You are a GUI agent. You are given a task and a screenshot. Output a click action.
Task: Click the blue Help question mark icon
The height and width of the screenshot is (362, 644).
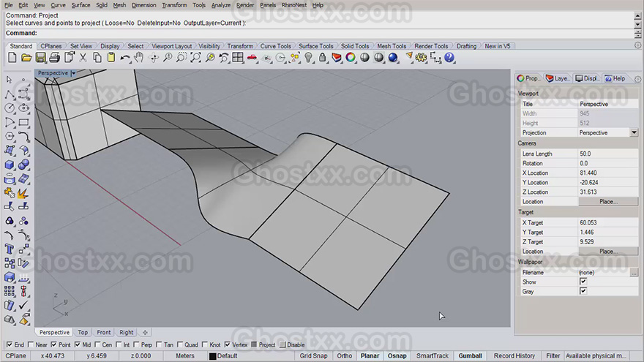point(449,58)
